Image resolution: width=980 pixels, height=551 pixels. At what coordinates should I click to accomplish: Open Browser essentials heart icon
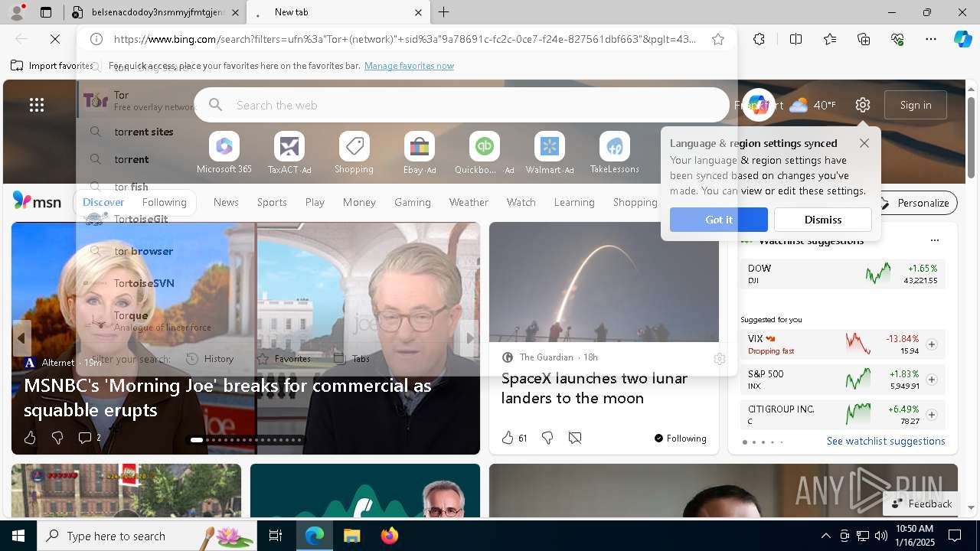tap(897, 39)
